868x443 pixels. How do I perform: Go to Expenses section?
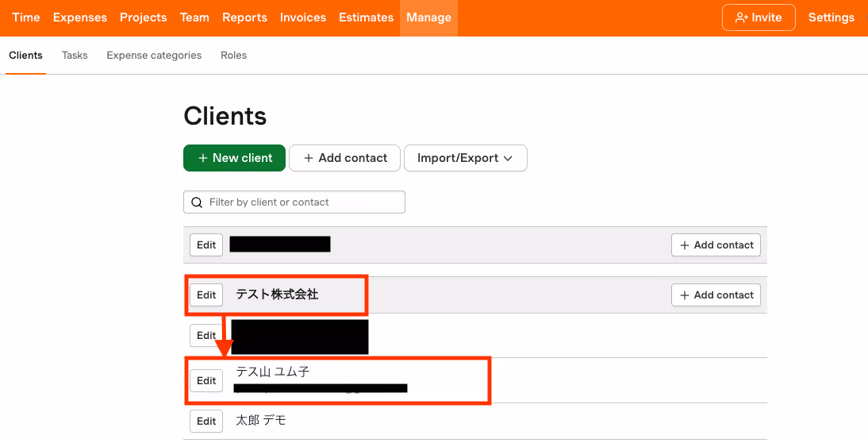pyautogui.click(x=79, y=17)
